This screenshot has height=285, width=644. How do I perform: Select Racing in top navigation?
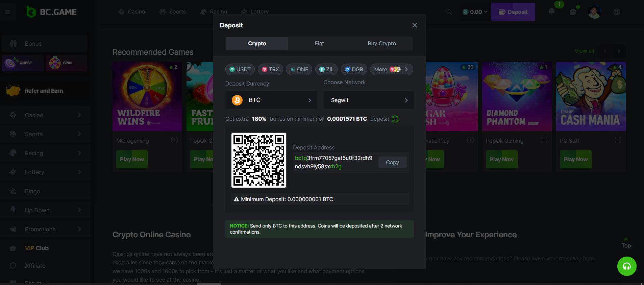click(214, 12)
